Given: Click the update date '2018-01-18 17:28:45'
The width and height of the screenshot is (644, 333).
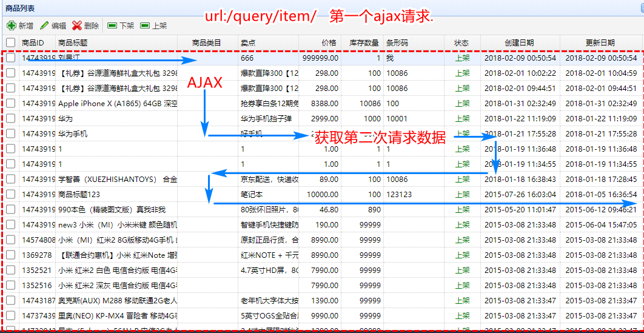Looking at the screenshot, I should [602, 180].
